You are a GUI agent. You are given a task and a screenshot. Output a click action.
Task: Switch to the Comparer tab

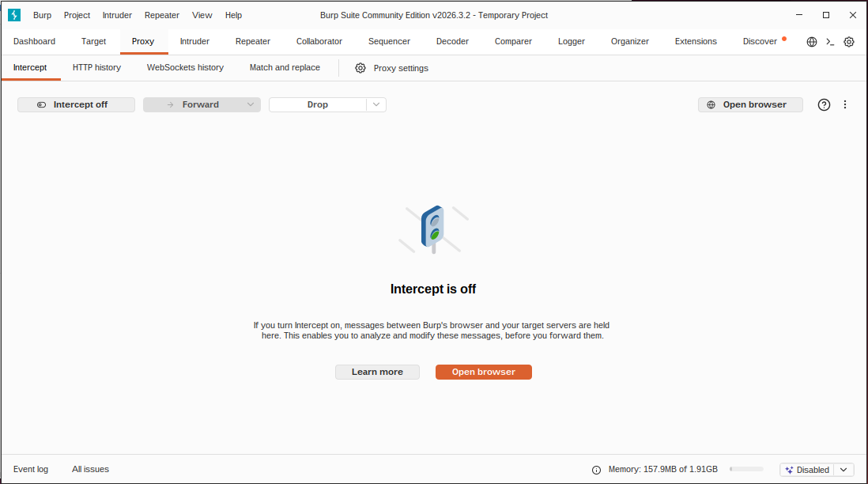[x=513, y=42]
